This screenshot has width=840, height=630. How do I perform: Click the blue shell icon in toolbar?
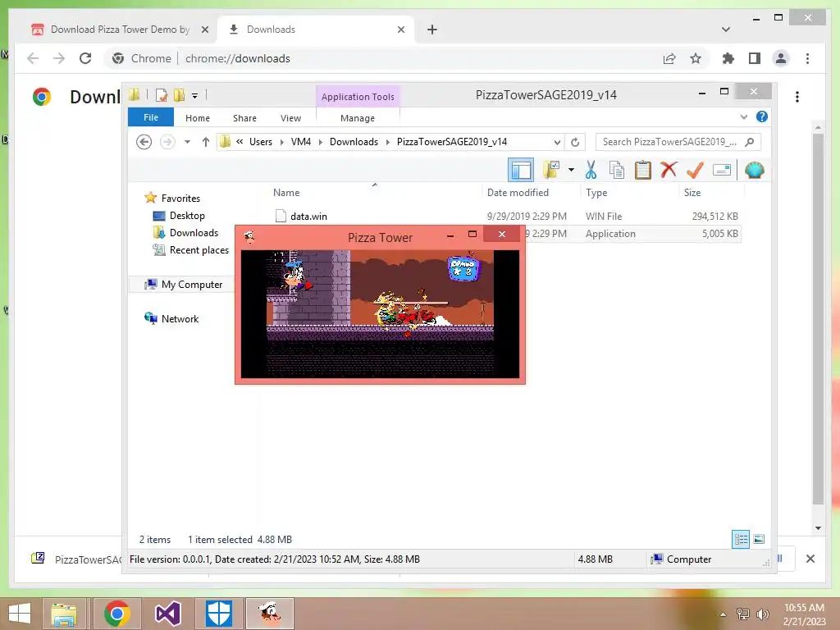pos(755,171)
